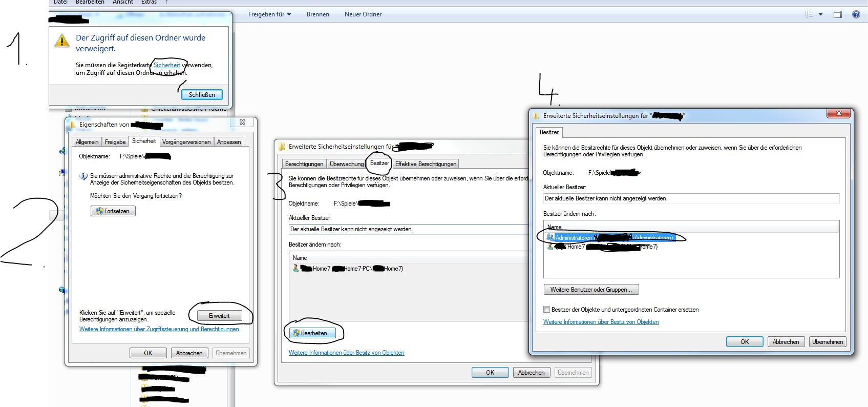The height and width of the screenshot is (407, 868).
Task: Click folder icon in Eigenschaften title bar
Action: [72, 124]
